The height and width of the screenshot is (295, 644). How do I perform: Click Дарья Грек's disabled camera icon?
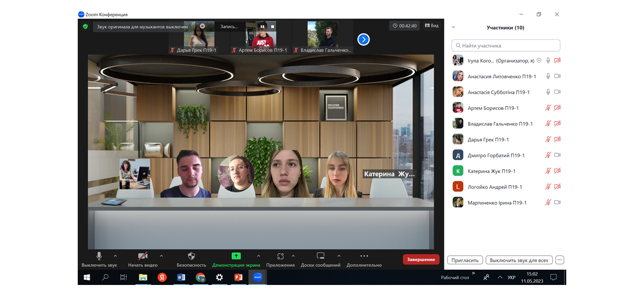point(557,139)
